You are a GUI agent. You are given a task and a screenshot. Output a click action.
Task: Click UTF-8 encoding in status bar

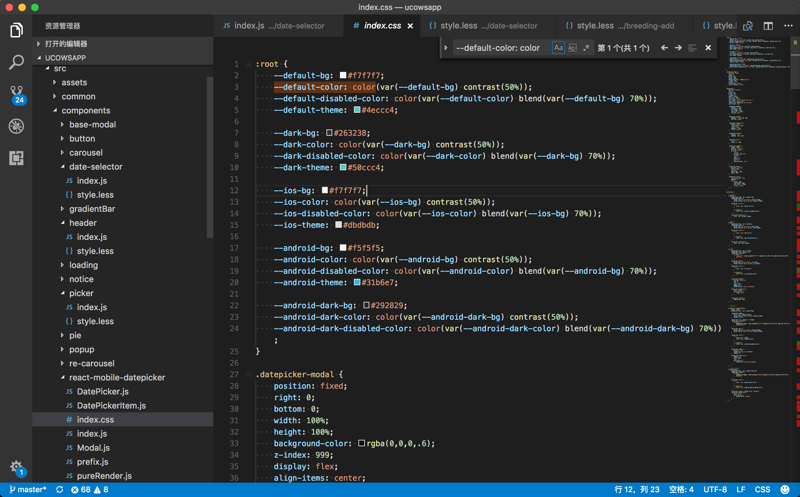click(x=714, y=490)
